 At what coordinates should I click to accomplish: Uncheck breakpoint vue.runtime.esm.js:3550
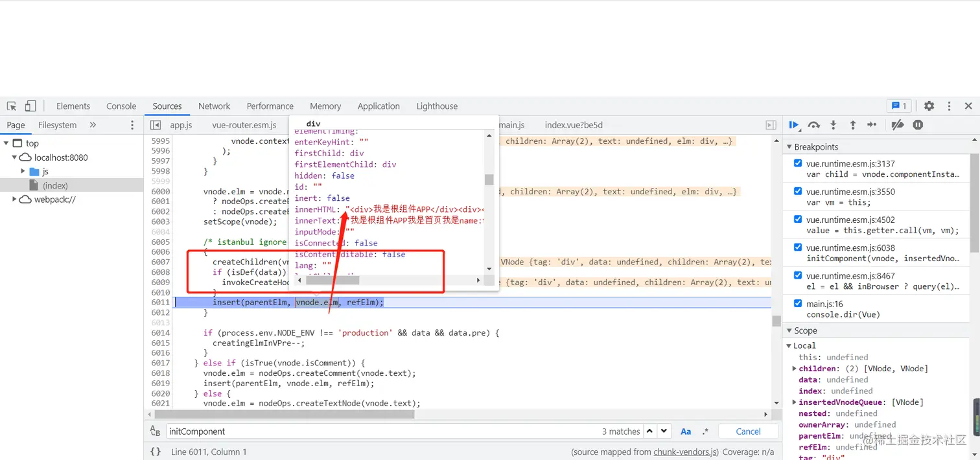point(798,191)
